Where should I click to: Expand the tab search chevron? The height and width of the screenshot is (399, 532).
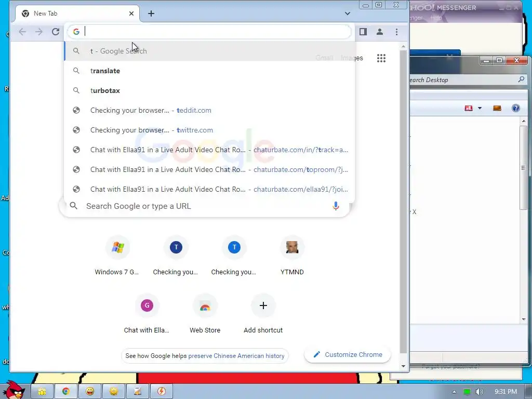[x=348, y=14]
